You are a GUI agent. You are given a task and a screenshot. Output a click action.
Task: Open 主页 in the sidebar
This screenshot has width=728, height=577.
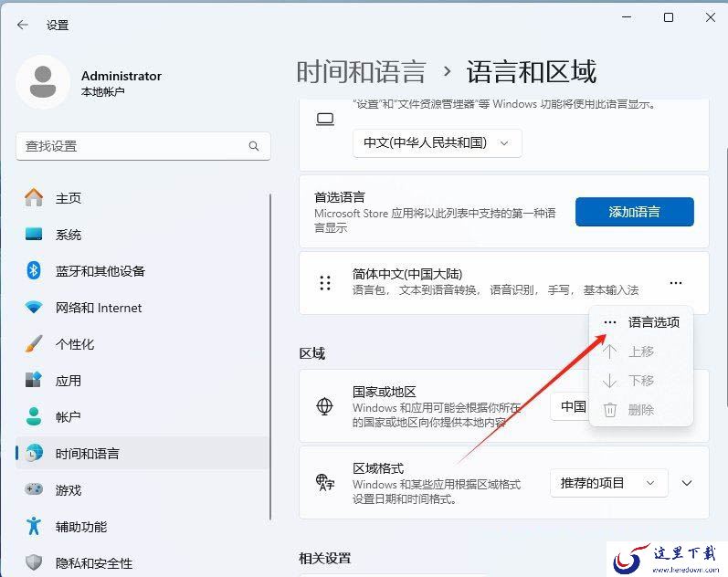[142, 198]
